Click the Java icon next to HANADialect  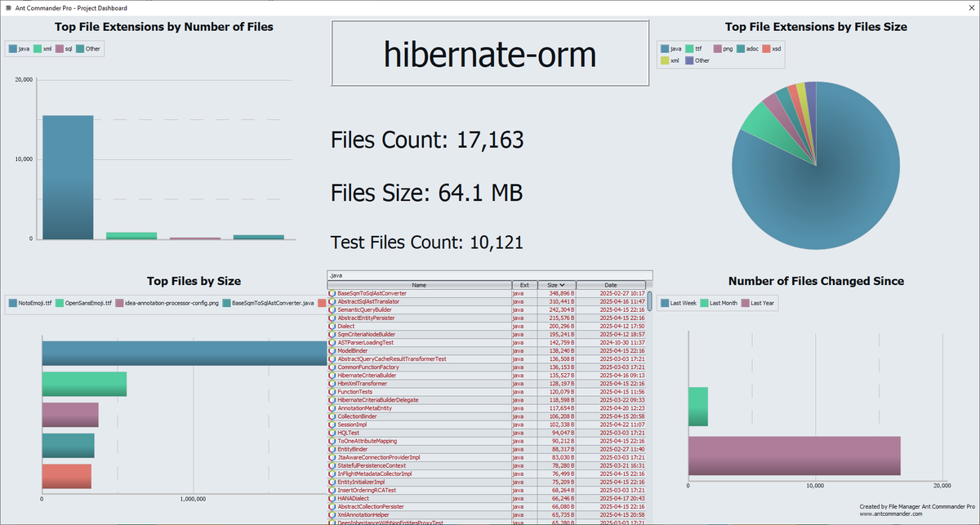(331, 497)
